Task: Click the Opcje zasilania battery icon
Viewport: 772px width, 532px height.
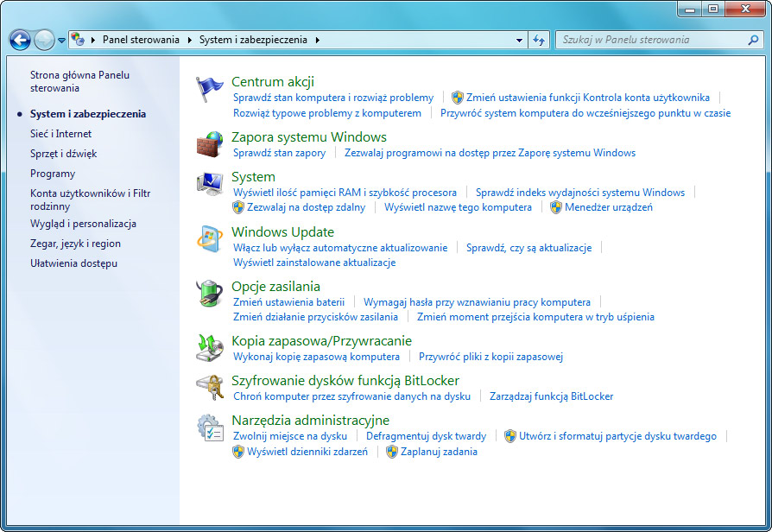Action: tap(210, 294)
